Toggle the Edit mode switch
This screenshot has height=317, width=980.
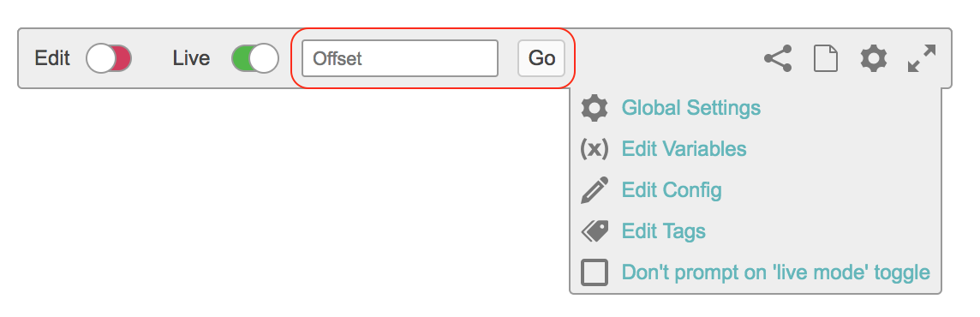coord(109,59)
